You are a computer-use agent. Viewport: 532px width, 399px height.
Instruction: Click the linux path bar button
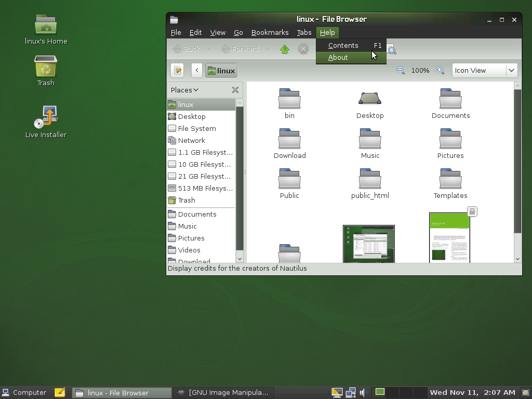(221, 71)
